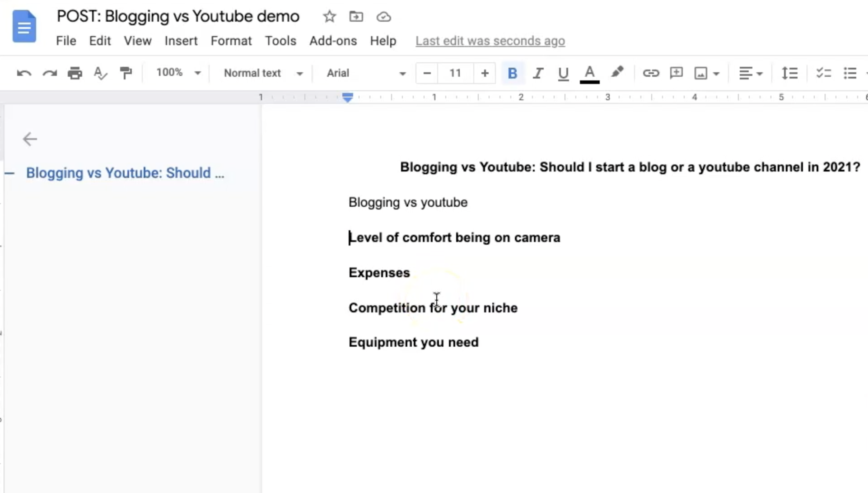Insert a link with chain icon
The height and width of the screenshot is (493, 868).
coord(651,73)
